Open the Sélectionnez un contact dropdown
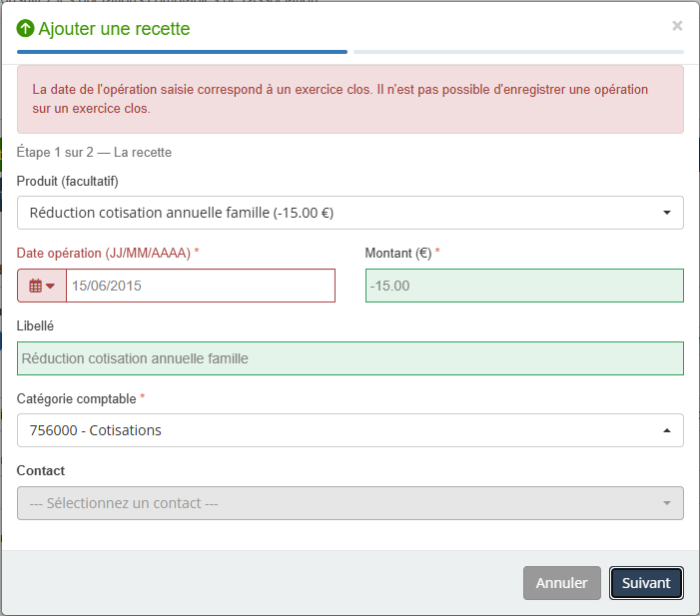 (350, 503)
